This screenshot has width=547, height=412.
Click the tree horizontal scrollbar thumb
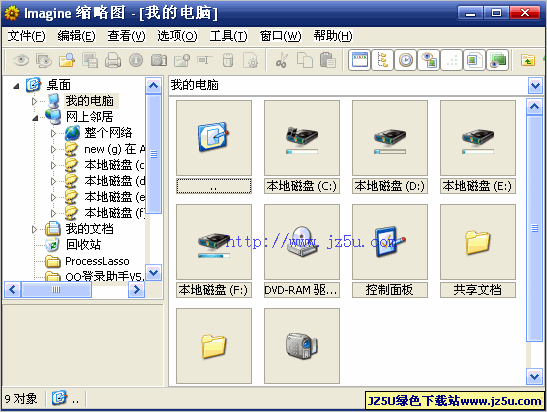[56, 290]
